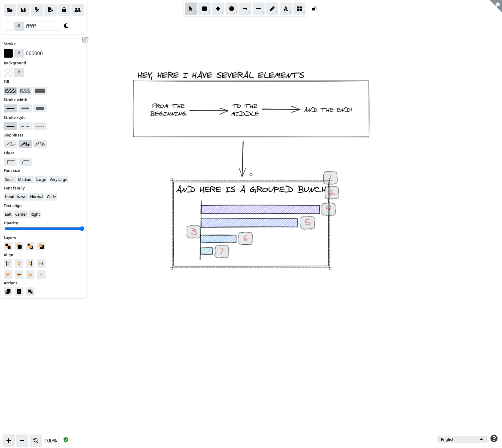502x448 pixels.
Task: Start a live collaboration session
Action: (x=77, y=10)
